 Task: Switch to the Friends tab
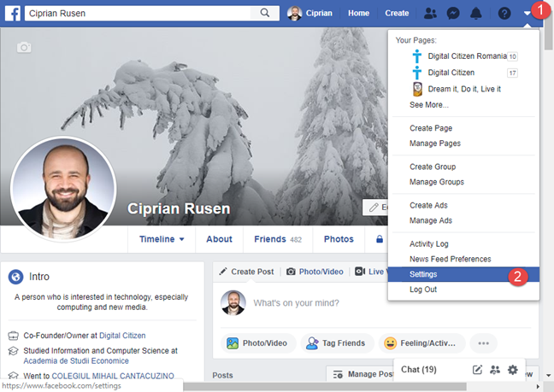coord(278,239)
